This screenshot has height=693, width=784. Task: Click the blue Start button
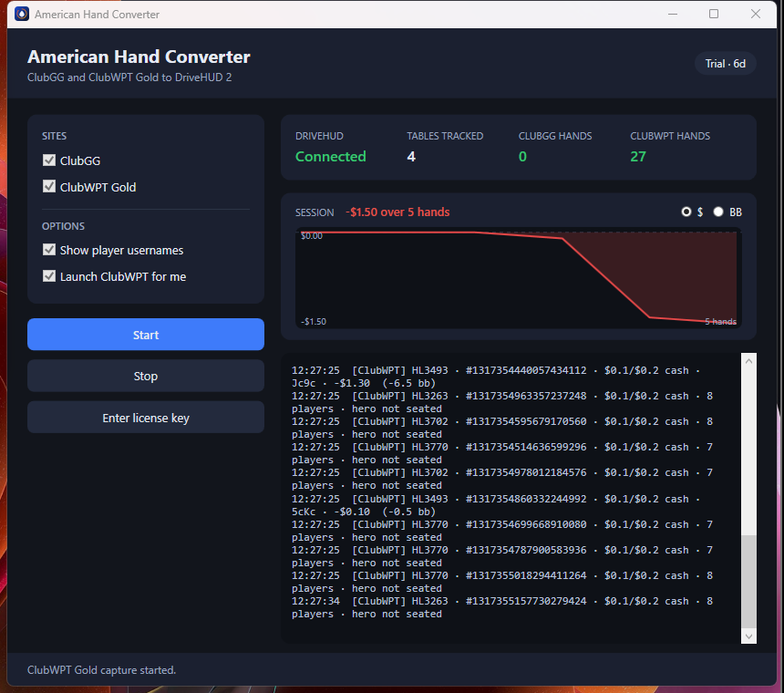(146, 335)
